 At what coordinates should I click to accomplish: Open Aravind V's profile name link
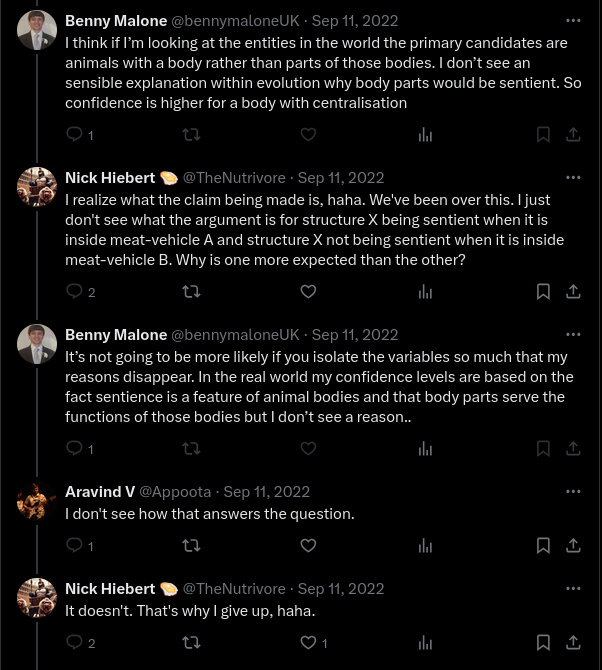pos(100,491)
